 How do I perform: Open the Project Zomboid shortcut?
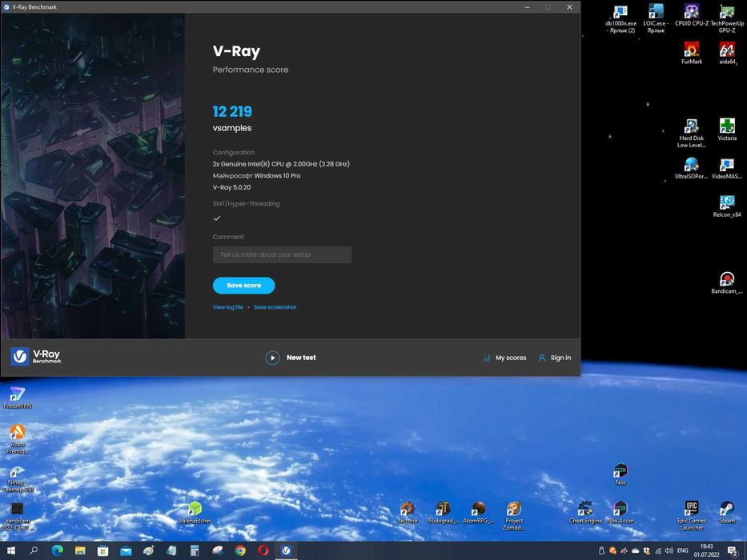[513, 516]
